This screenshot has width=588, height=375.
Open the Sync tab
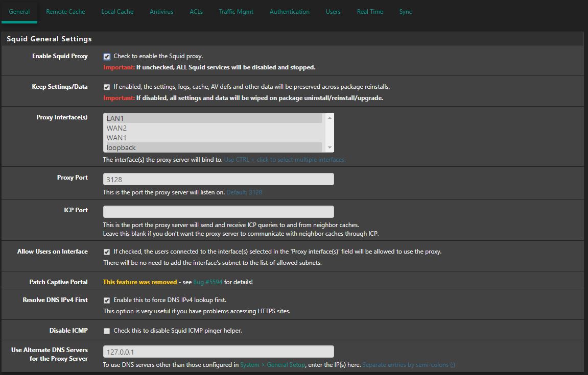pos(406,12)
